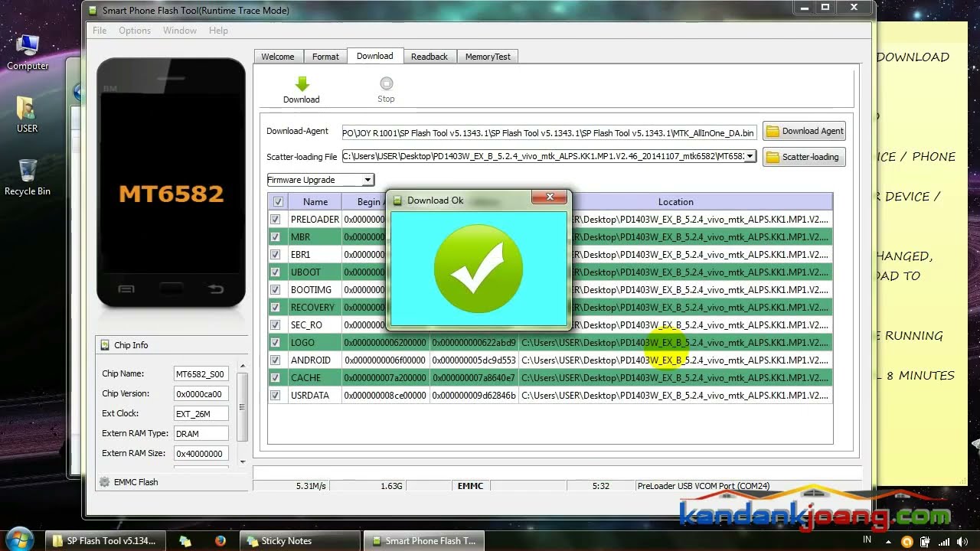Open the Computer desktop icon
The height and width of the screenshot is (551, 980).
(28, 53)
